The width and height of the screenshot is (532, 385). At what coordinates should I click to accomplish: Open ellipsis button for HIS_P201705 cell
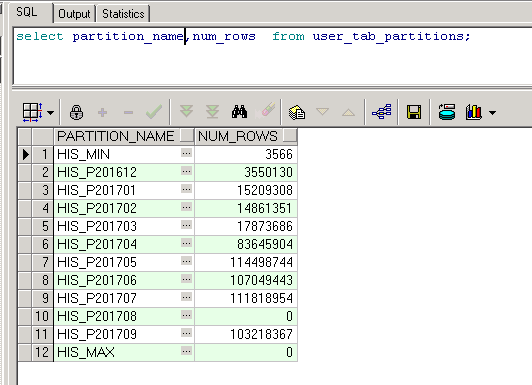pos(186,261)
